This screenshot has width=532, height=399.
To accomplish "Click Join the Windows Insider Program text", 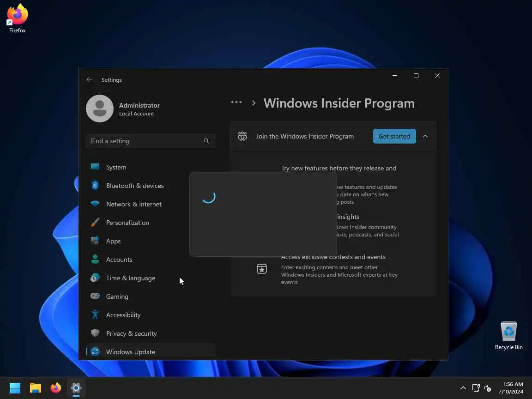I will 305,136.
